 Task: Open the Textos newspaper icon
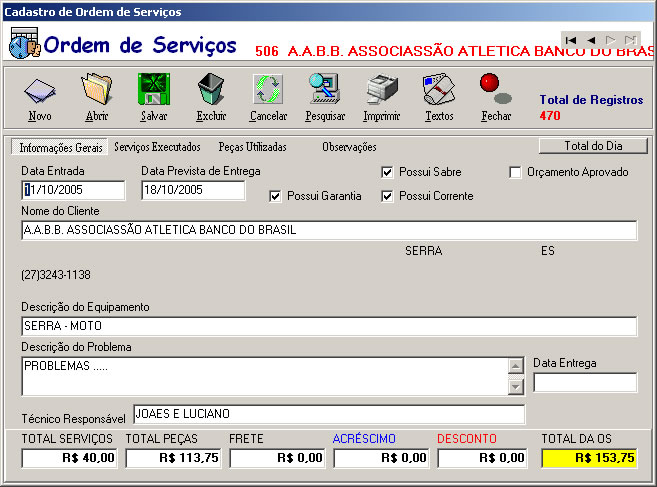click(439, 89)
